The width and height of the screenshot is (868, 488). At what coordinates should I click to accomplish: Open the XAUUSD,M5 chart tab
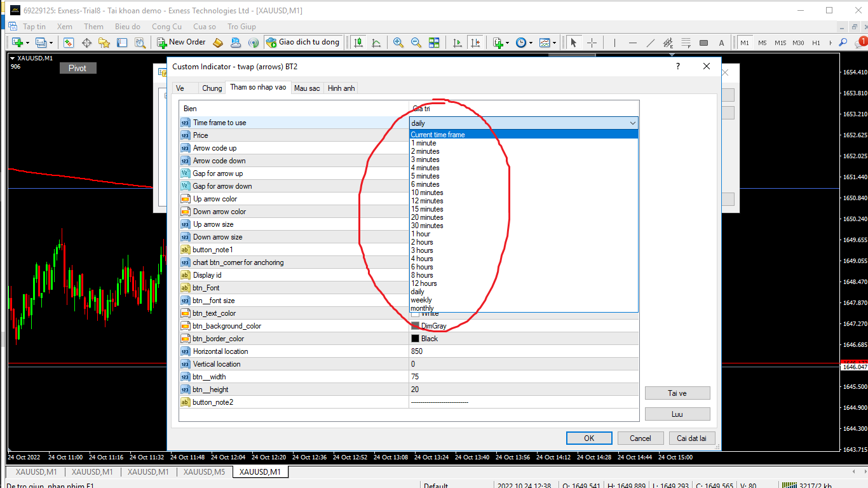204,472
